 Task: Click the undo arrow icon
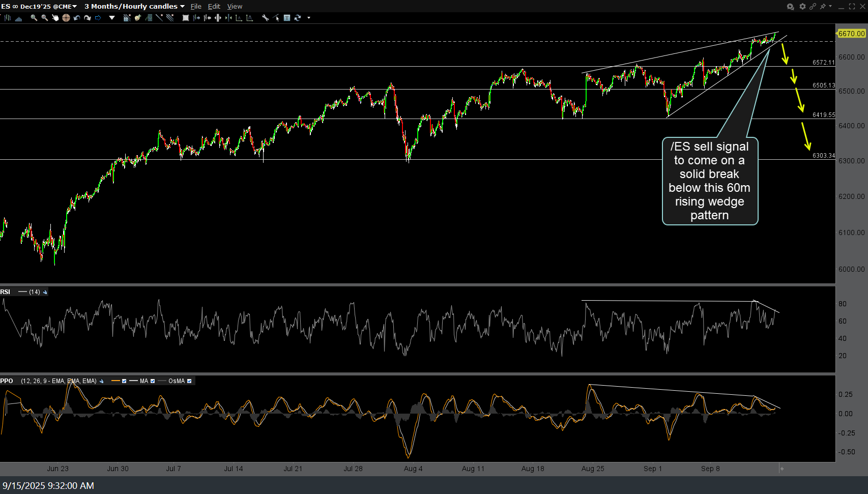(77, 18)
